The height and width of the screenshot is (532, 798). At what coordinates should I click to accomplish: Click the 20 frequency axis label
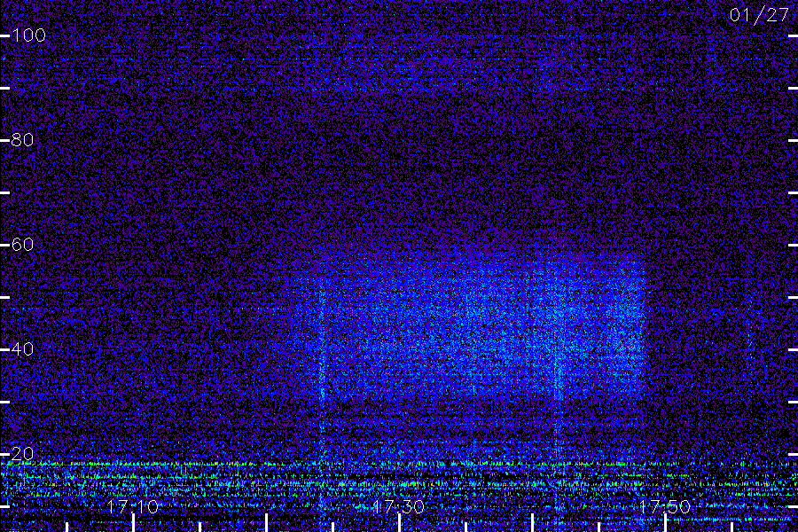pyautogui.click(x=22, y=454)
